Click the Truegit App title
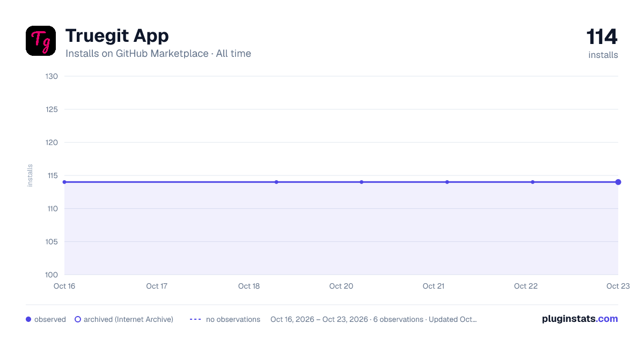Image resolution: width=644 pixels, height=338 pixels. coord(117,36)
